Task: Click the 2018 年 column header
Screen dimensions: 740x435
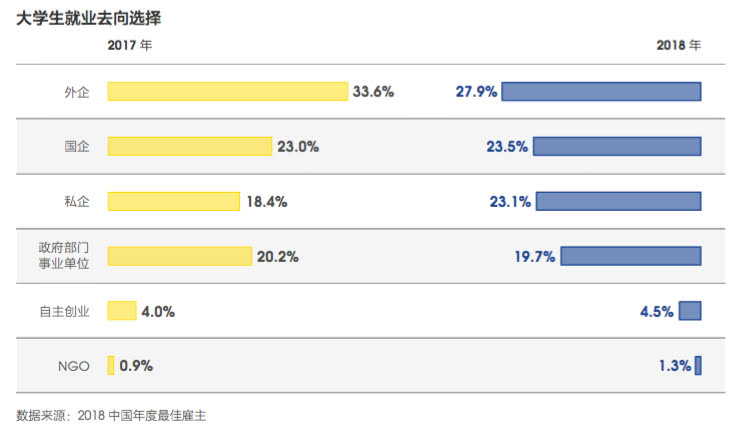Action: (679, 45)
